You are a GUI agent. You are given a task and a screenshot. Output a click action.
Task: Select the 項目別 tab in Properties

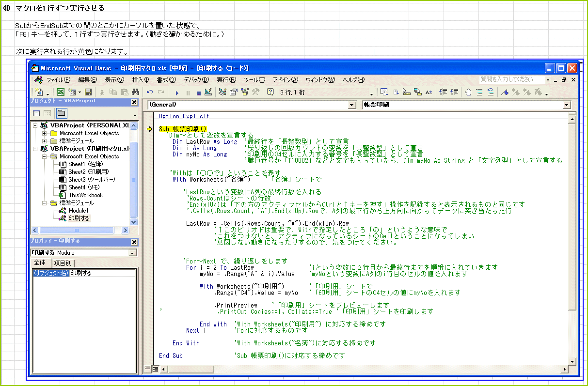[x=62, y=263]
